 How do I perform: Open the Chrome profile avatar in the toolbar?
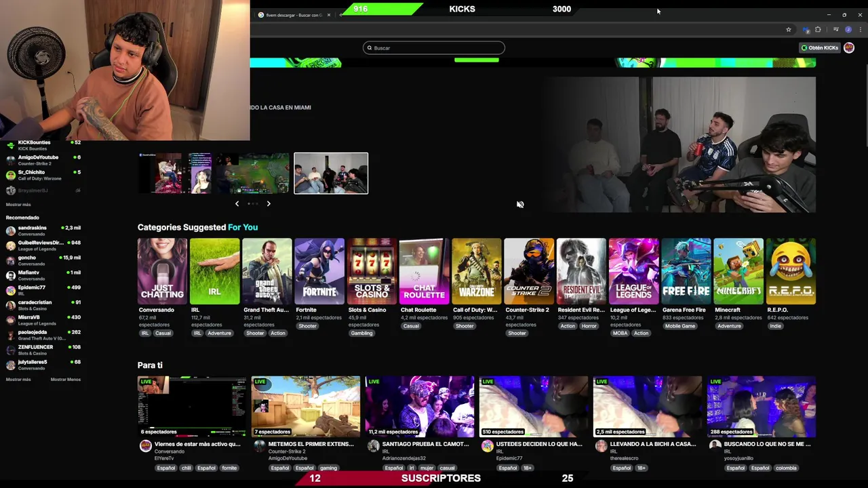click(x=848, y=30)
